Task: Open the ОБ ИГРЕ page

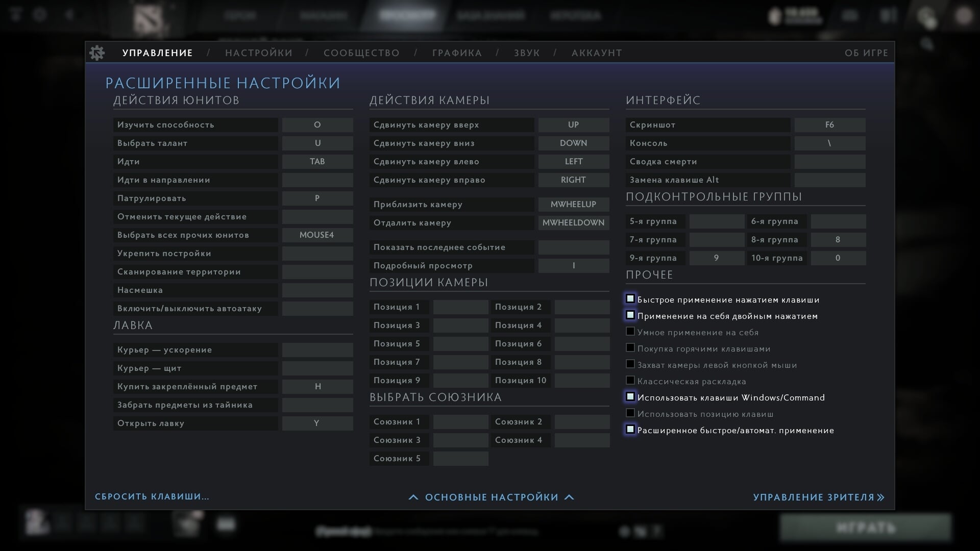Action: pyautogui.click(x=866, y=53)
